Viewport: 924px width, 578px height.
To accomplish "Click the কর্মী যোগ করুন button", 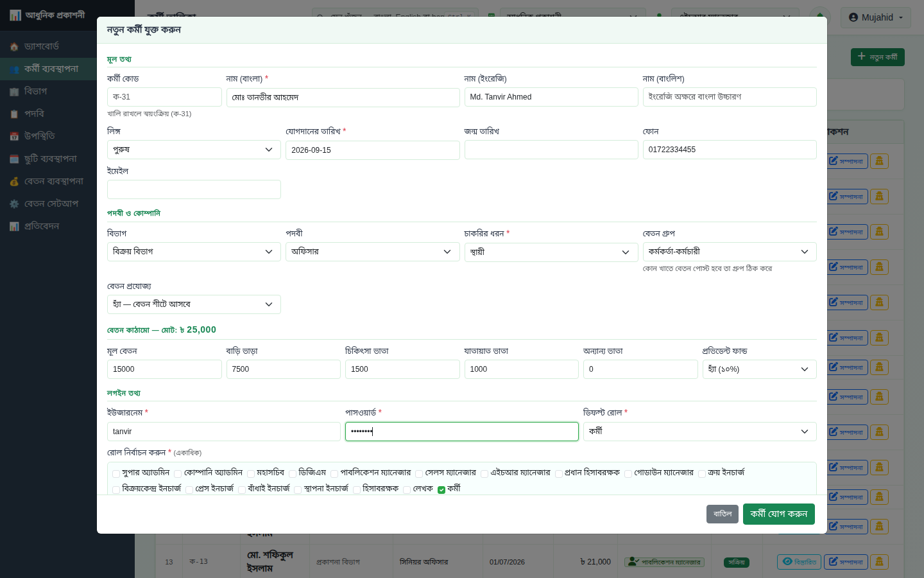I will pyautogui.click(x=779, y=514).
